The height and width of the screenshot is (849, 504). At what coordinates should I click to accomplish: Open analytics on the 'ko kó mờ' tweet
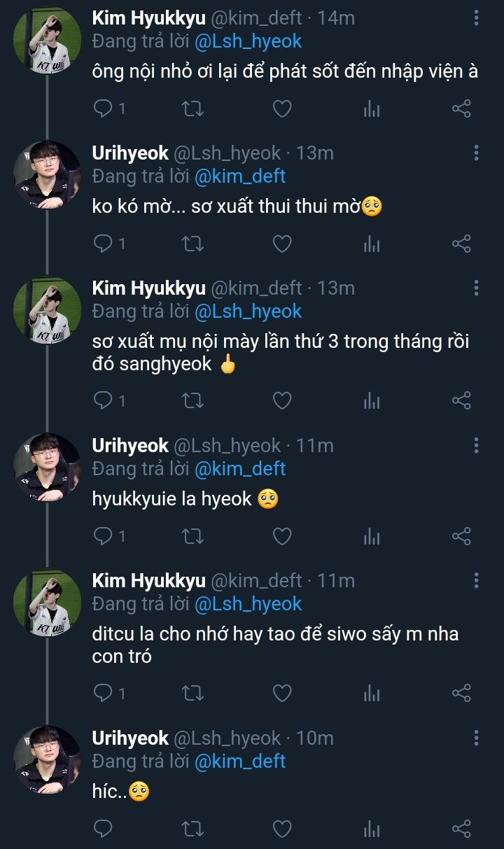click(x=372, y=244)
